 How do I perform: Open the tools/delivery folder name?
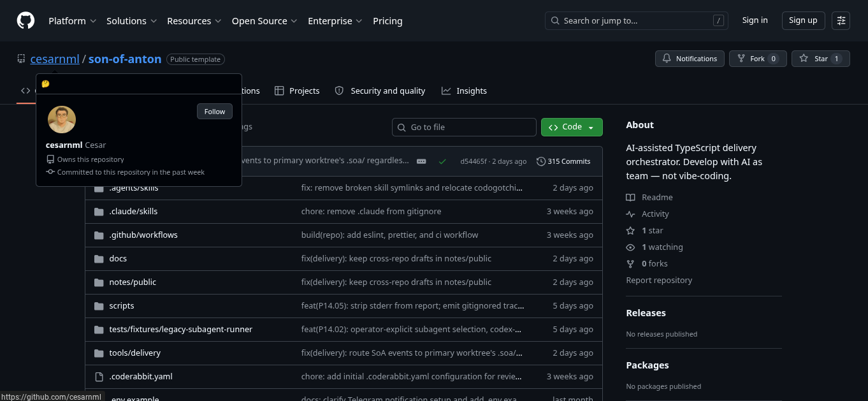[135, 353]
